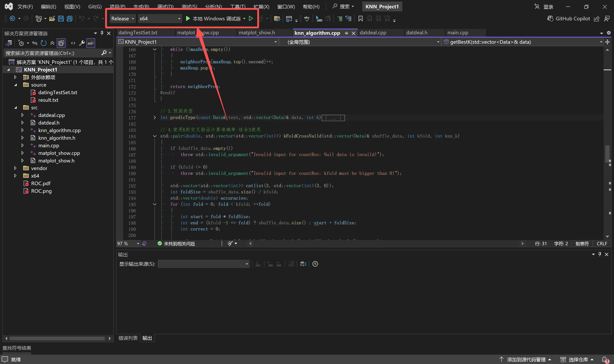Click the Save All toolbar icon

[70, 19]
